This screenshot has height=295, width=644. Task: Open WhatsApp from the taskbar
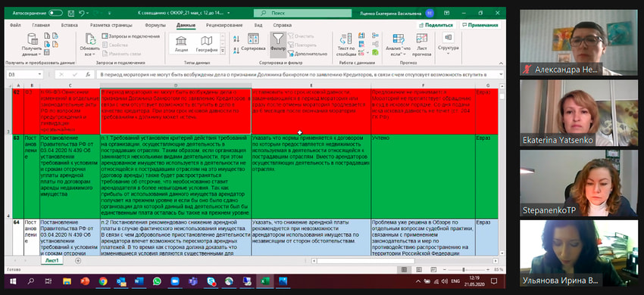coord(157,281)
